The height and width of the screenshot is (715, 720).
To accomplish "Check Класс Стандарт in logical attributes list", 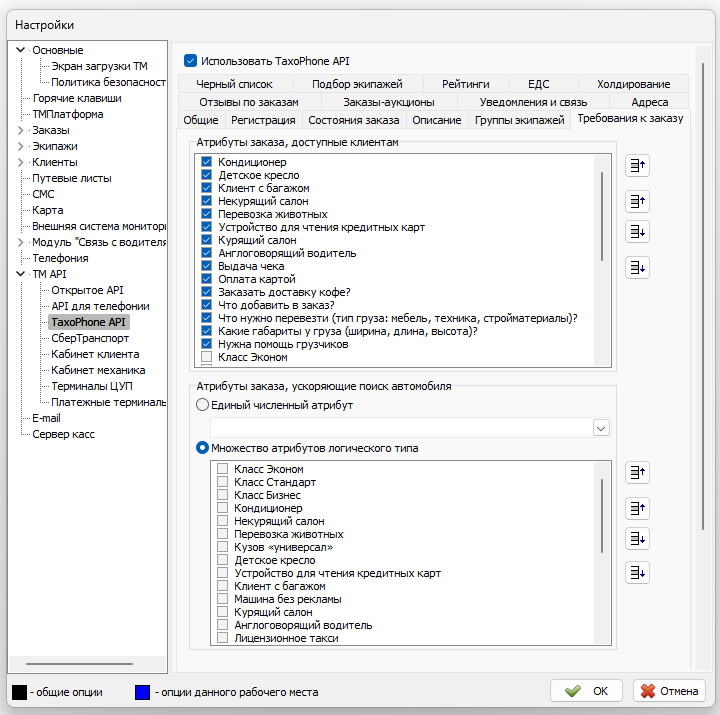I will click(223, 482).
